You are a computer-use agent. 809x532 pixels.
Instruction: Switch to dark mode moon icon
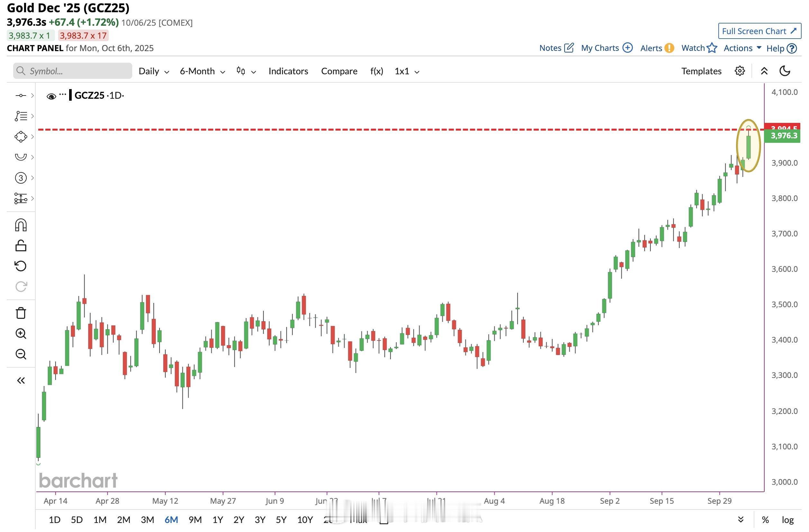click(x=785, y=71)
